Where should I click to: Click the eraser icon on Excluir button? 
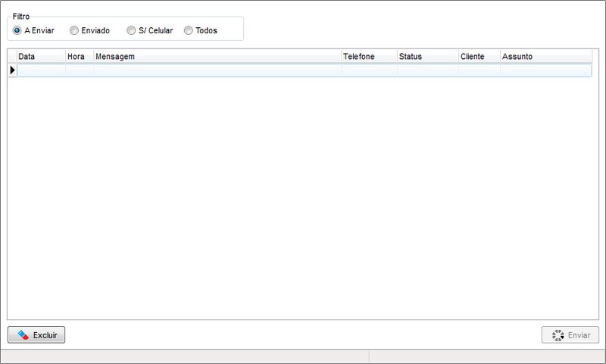[x=23, y=334]
